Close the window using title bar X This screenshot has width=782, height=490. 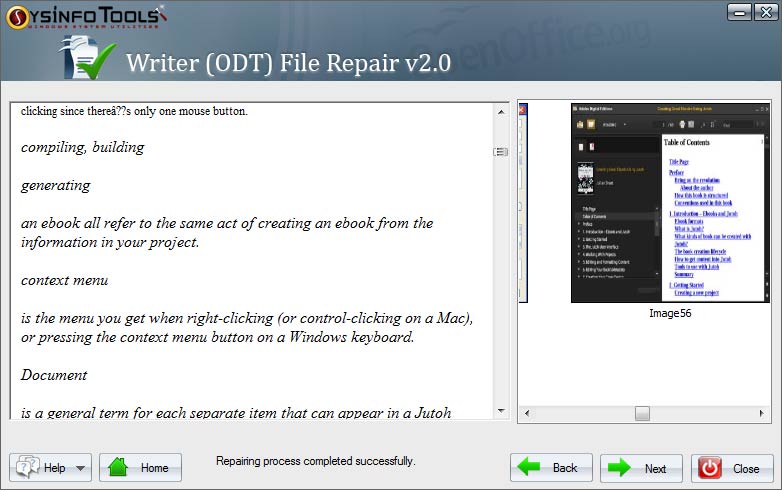(x=765, y=13)
